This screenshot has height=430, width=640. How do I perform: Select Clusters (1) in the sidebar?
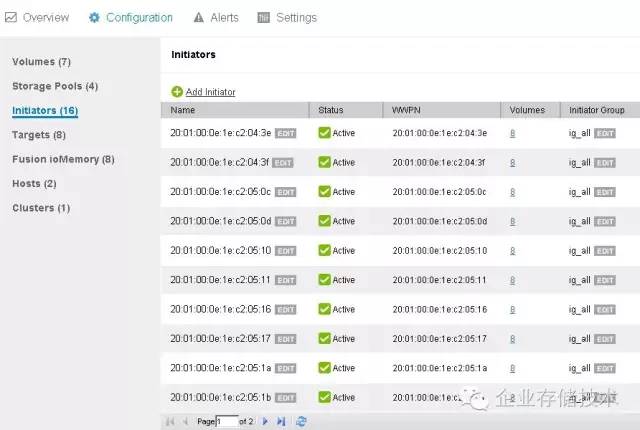(41, 208)
